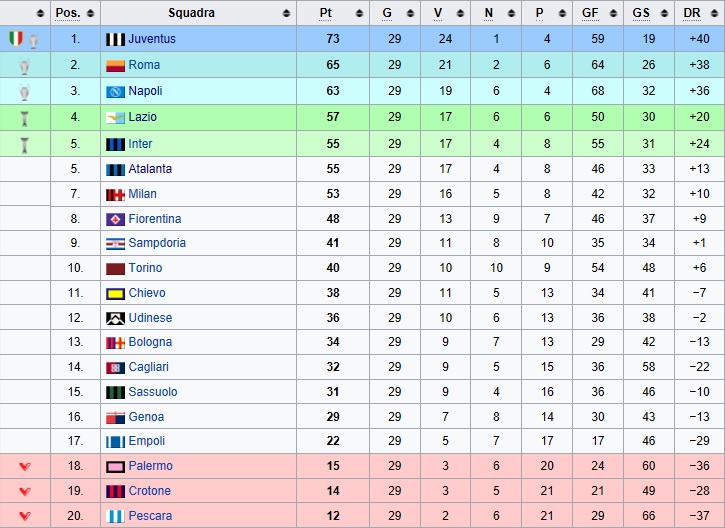Open the Sampdoria team link
The height and width of the screenshot is (528, 725).
click(157, 243)
